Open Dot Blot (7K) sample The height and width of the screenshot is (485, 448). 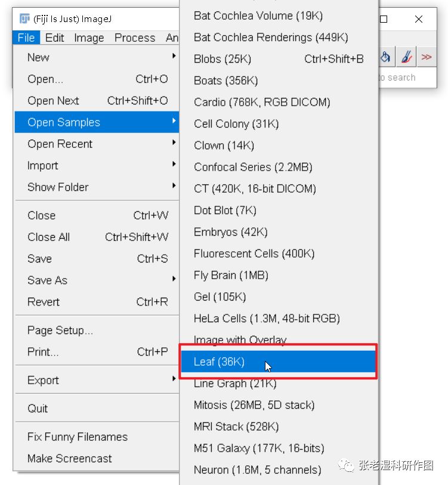279,211
